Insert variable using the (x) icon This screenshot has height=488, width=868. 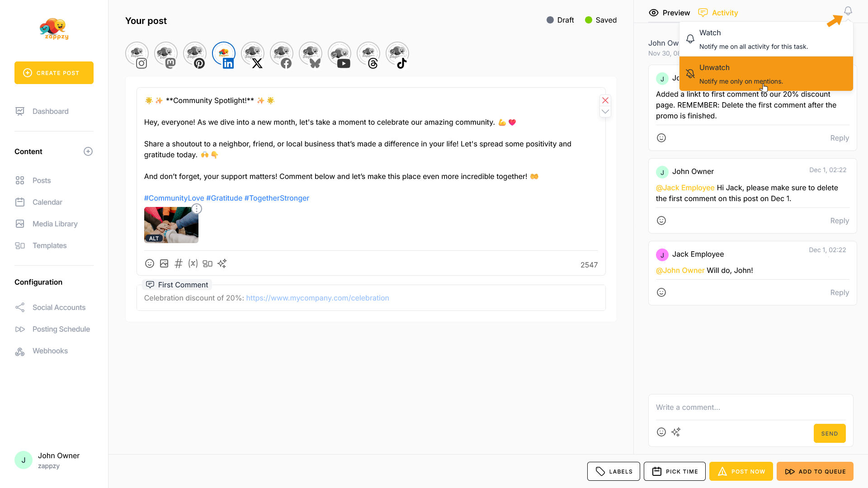pyautogui.click(x=193, y=263)
